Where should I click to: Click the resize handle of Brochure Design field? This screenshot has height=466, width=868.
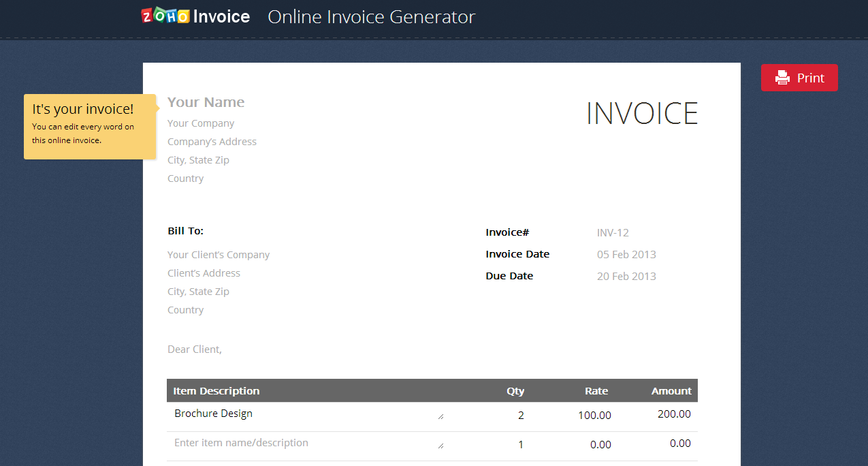click(440, 416)
